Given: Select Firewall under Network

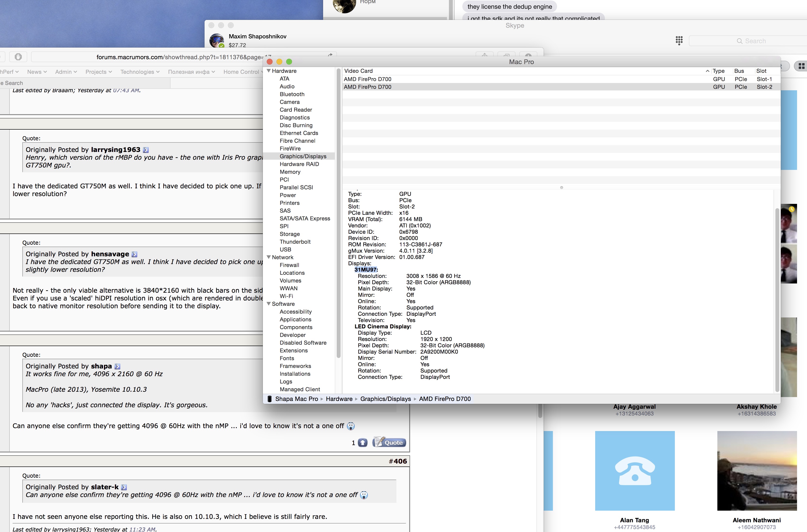Looking at the screenshot, I should (x=289, y=265).
